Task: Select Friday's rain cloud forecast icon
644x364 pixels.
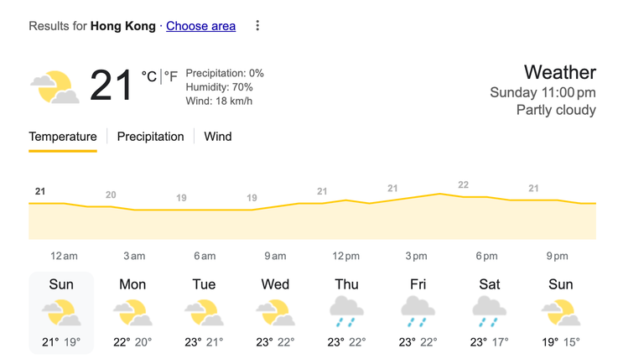Action: coord(418,311)
